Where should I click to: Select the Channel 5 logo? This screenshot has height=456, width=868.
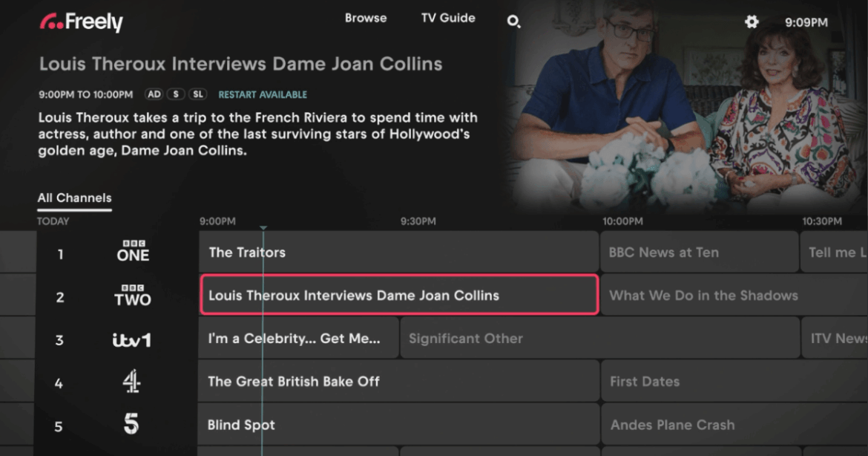coord(131,423)
